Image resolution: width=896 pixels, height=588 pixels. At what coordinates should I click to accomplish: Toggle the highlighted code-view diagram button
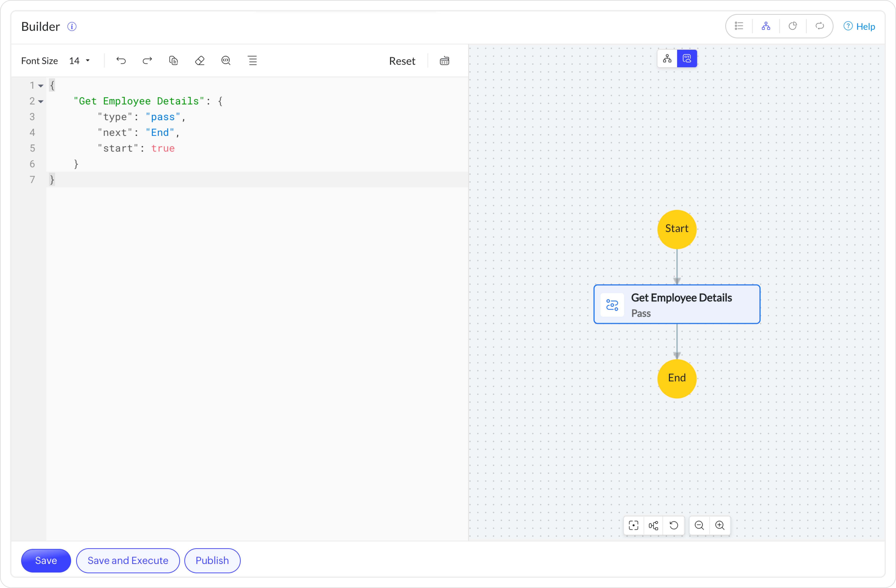[687, 59]
